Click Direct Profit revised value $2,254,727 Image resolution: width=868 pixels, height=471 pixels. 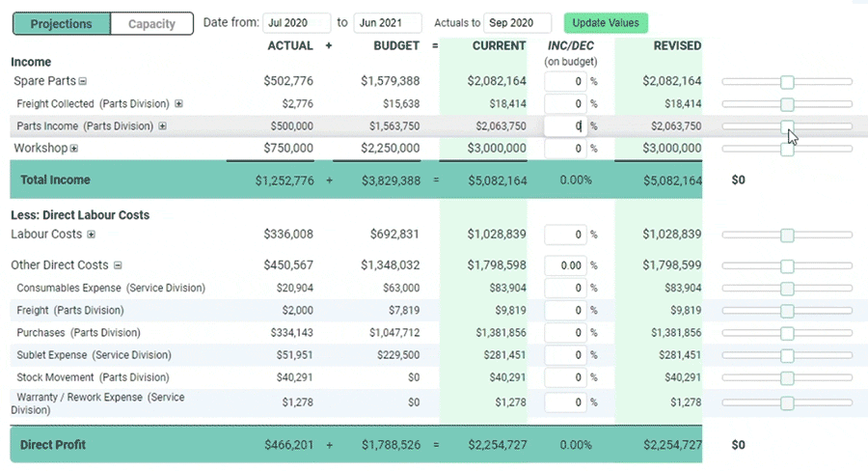click(x=672, y=444)
